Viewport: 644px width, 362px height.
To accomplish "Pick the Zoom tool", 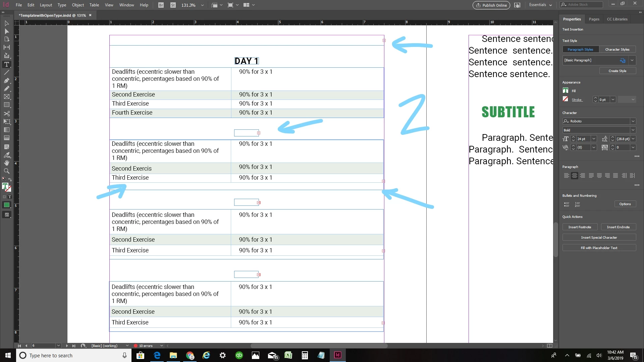I will (6, 171).
